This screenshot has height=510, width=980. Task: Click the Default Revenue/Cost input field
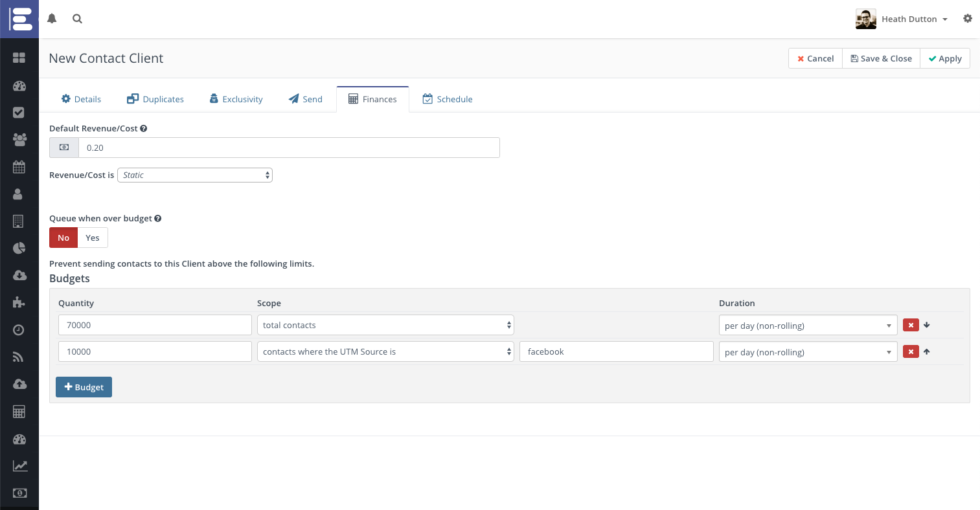[289, 148]
